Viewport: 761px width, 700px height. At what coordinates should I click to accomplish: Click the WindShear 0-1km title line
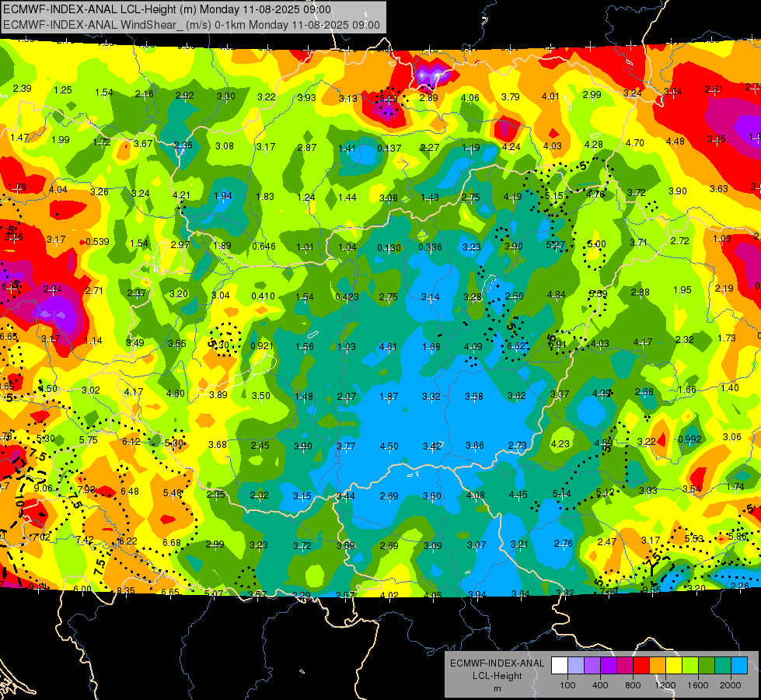(191, 25)
